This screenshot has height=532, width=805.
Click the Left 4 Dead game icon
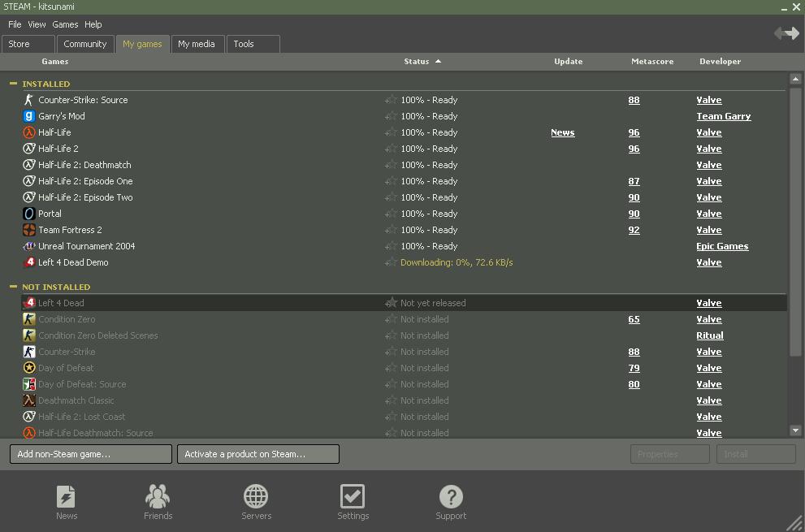click(29, 303)
